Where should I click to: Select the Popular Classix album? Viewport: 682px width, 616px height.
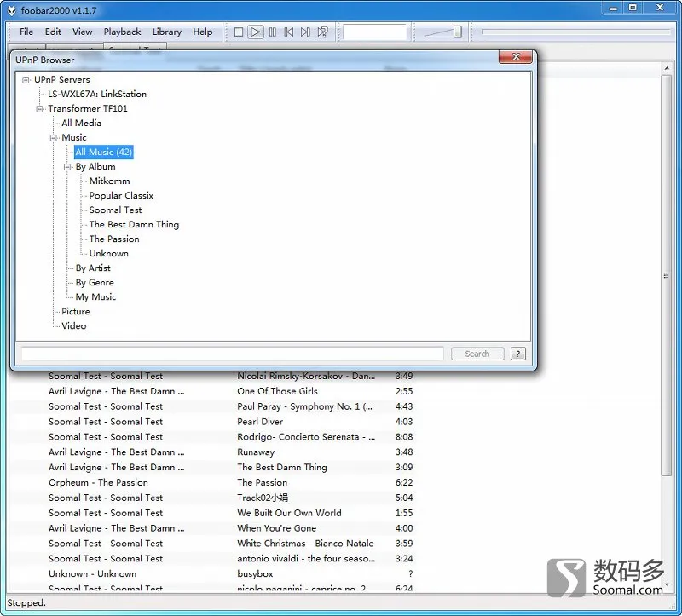[121, 195]
